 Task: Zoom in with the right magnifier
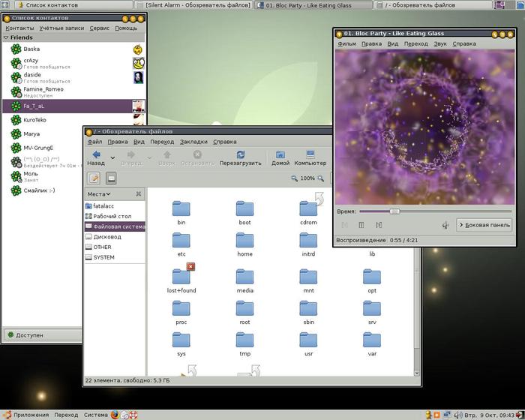pos(321,178)
